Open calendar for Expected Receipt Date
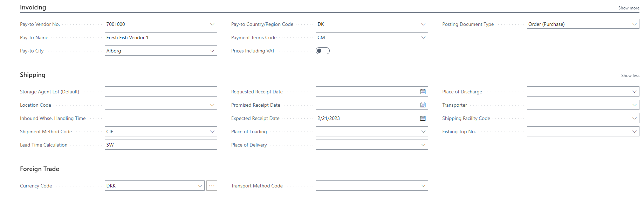644x199 pixels. (423, 118)
